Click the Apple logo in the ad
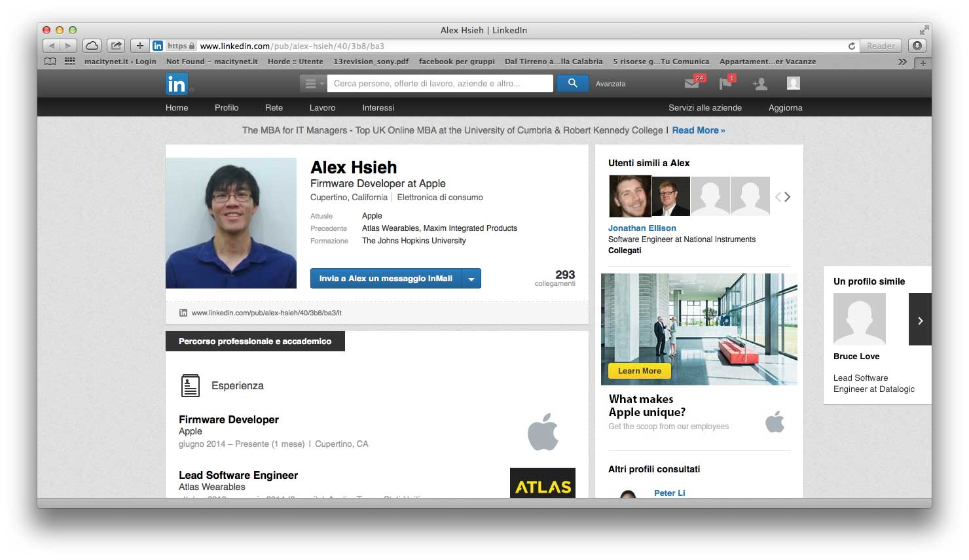 coord(775,422)
